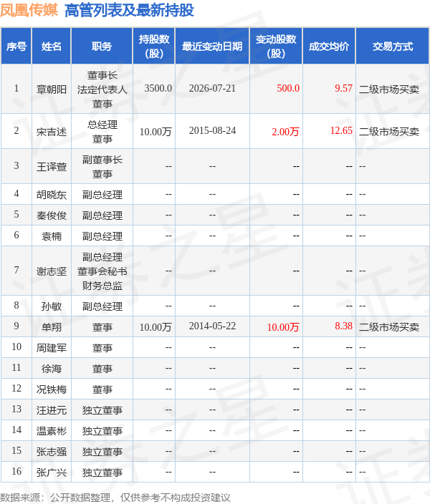Click the 交易方式 column header
430x504 pixels.
click(x=392, y=47)
